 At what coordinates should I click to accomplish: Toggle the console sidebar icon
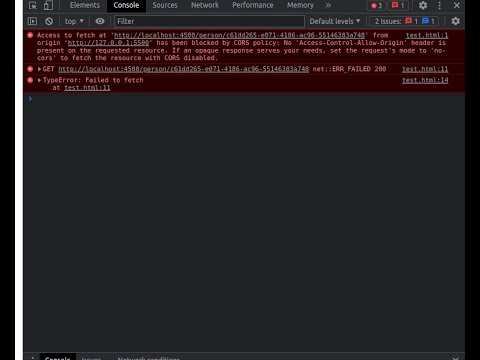[32, 21]
